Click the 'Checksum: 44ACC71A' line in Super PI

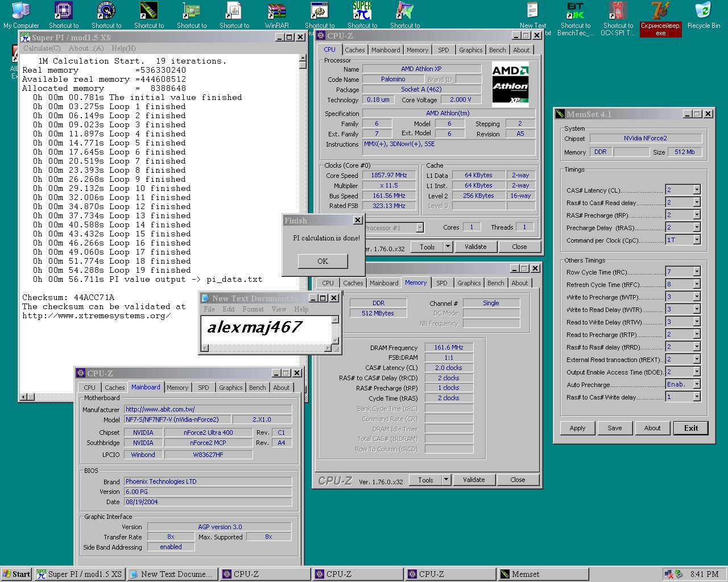coord(68,297)
